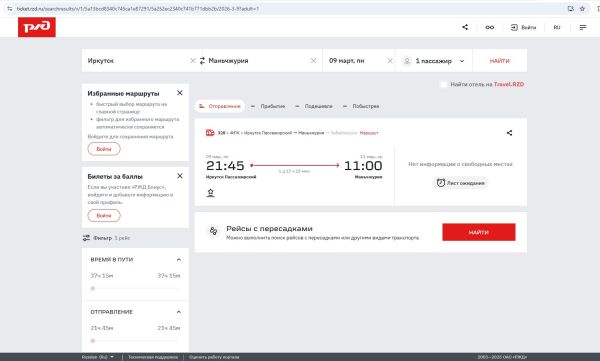600x361 pixels.
Task: Swap departure and destination stations
Action: tap(202, 60)
